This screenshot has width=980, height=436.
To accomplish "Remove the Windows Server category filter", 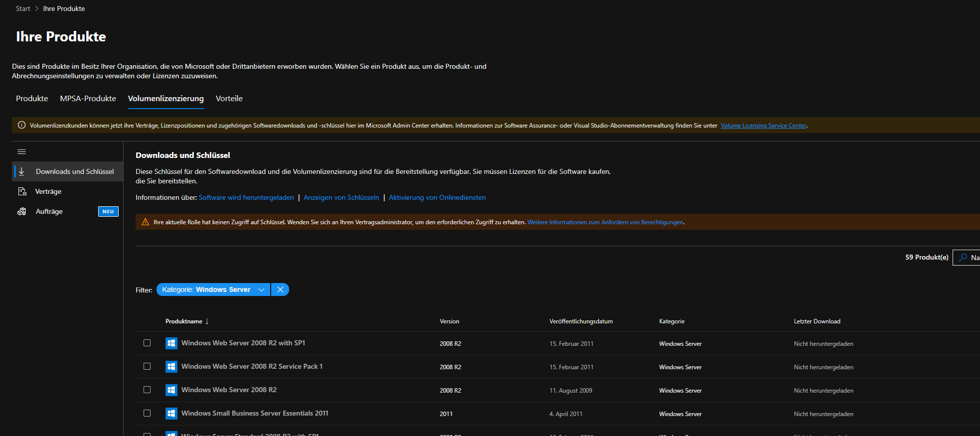I will [280, 290].
